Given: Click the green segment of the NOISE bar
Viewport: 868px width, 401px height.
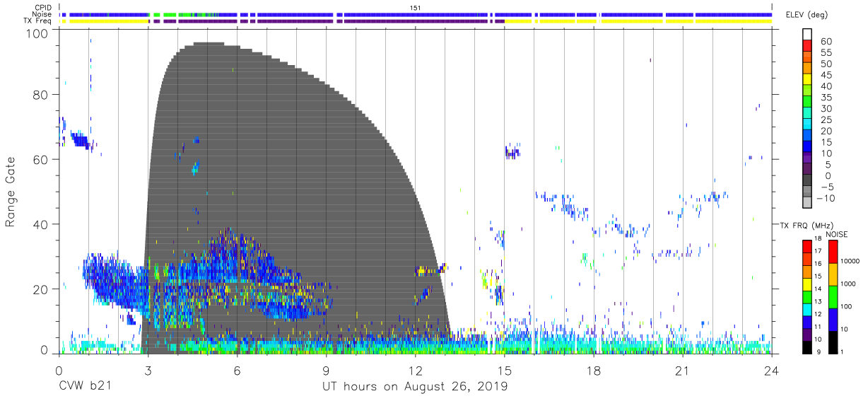Looking at the screenshot, I should coord(832,296).
